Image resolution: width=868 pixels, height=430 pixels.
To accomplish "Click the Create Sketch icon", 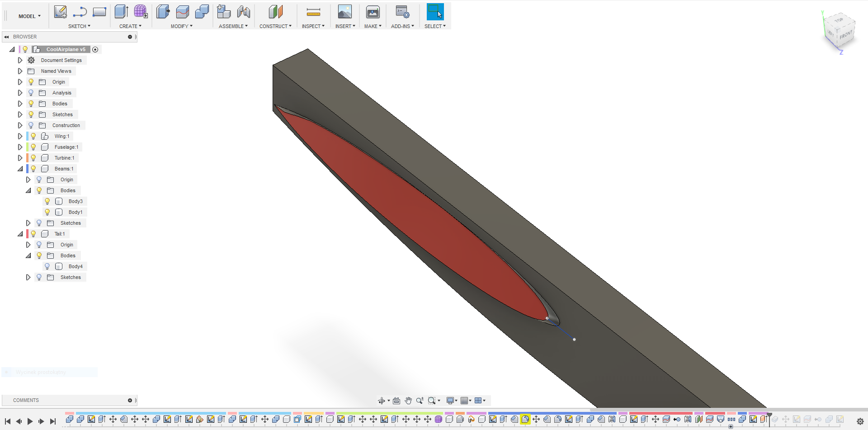I will (60, 12).
